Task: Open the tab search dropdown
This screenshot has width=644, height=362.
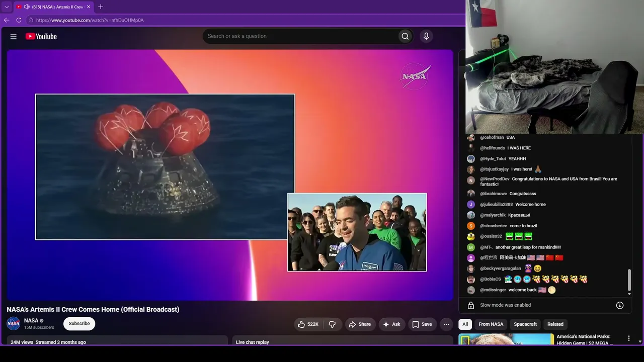Action: (x=7, y=7)
